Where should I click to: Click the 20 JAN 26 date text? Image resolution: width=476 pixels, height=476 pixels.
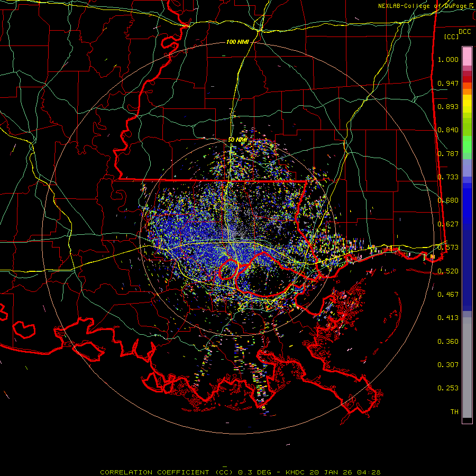331,472
